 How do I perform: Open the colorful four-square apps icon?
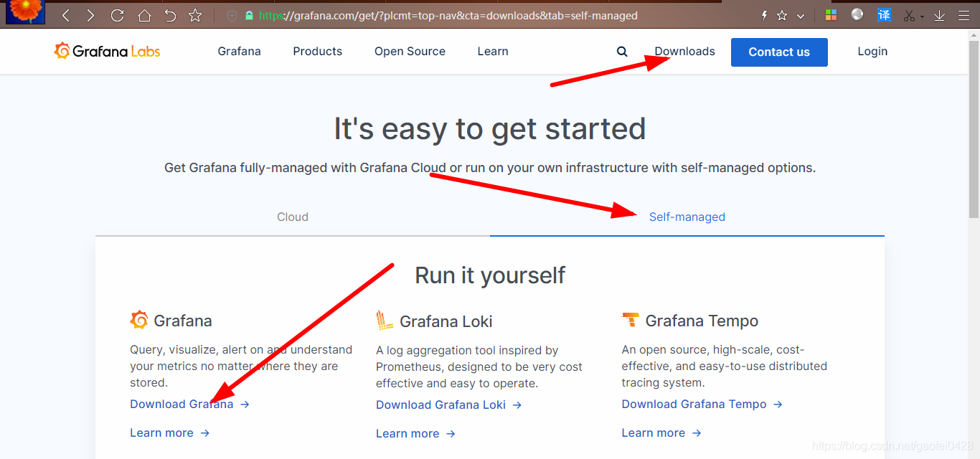coord(831,15)
